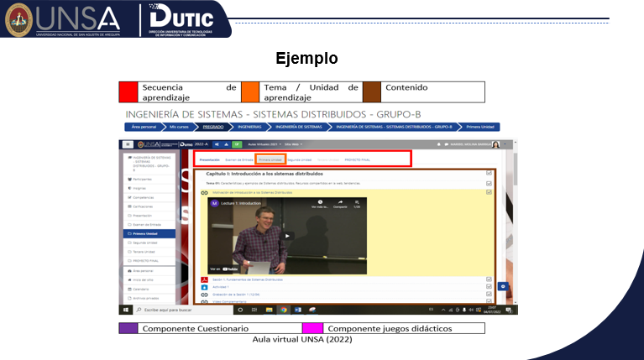The image size is (644, 360).
Task: Open the hamburger menu in the Moodle header
Action: point(128,144)
